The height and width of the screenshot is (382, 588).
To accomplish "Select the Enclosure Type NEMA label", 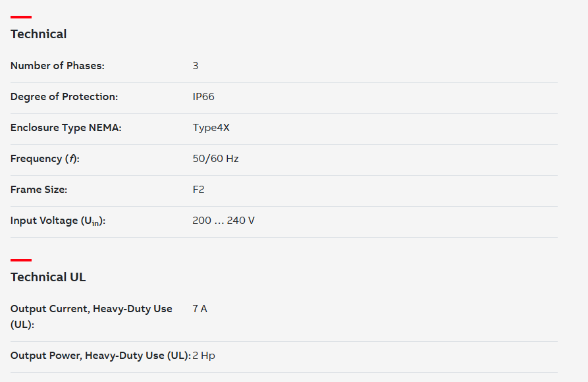I will pyautogui.click(x=66, y=128).
